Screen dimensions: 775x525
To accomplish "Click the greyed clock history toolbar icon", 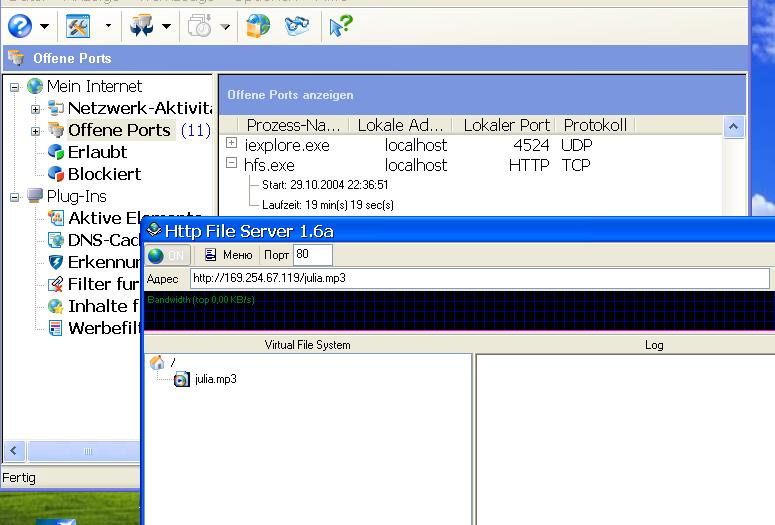I will pyautogui.click(x=200, y=26).
